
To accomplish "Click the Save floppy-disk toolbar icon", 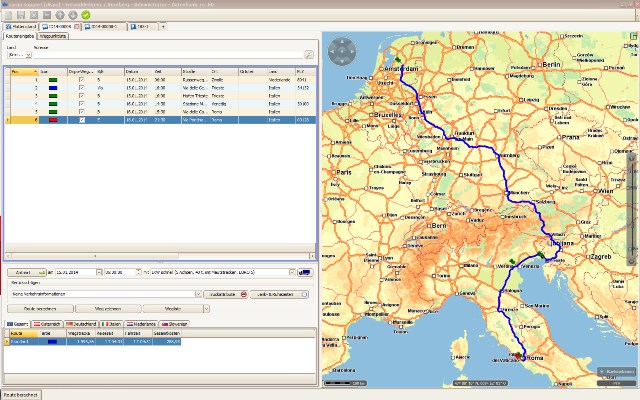I will coord(21,16).
